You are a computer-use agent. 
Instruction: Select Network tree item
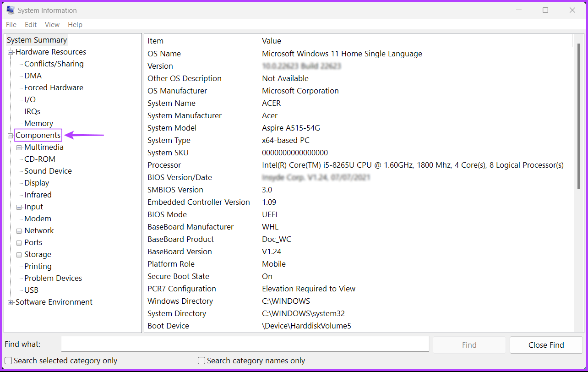coord(39,230)
